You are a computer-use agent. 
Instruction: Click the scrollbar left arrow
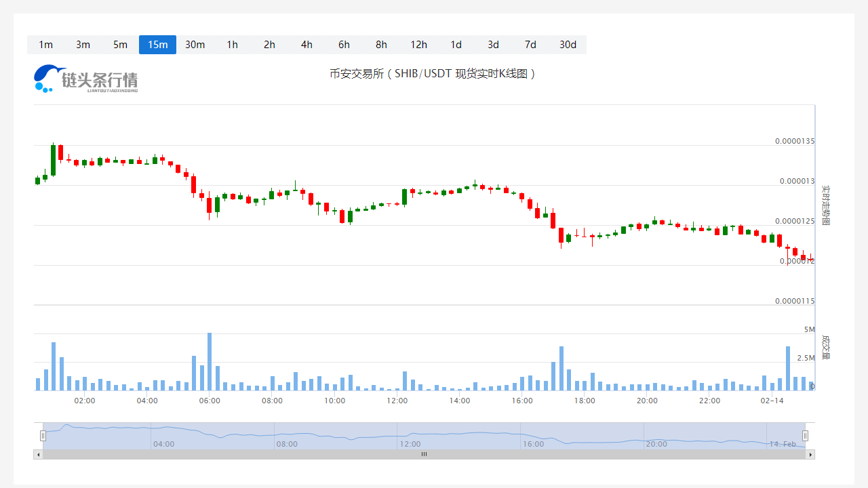click(x=38, y=454)
